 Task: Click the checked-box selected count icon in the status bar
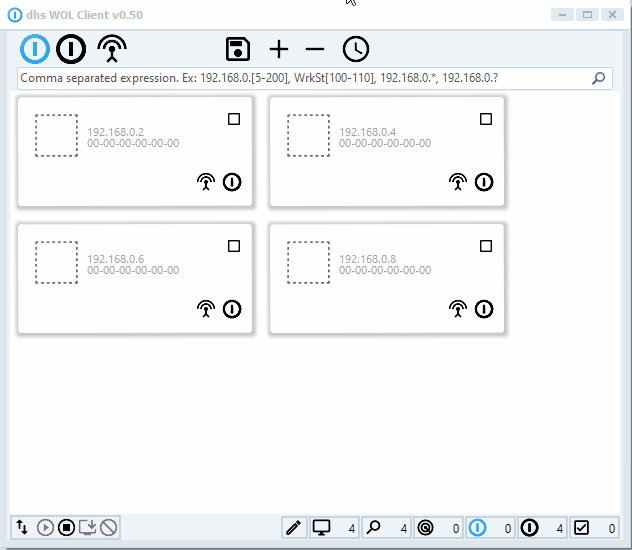[x=581, y=527]
